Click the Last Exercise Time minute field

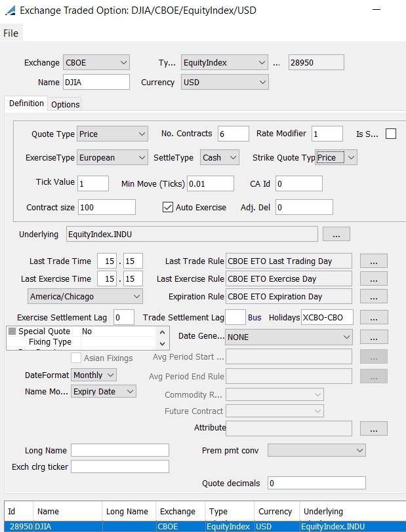point(133,278)
